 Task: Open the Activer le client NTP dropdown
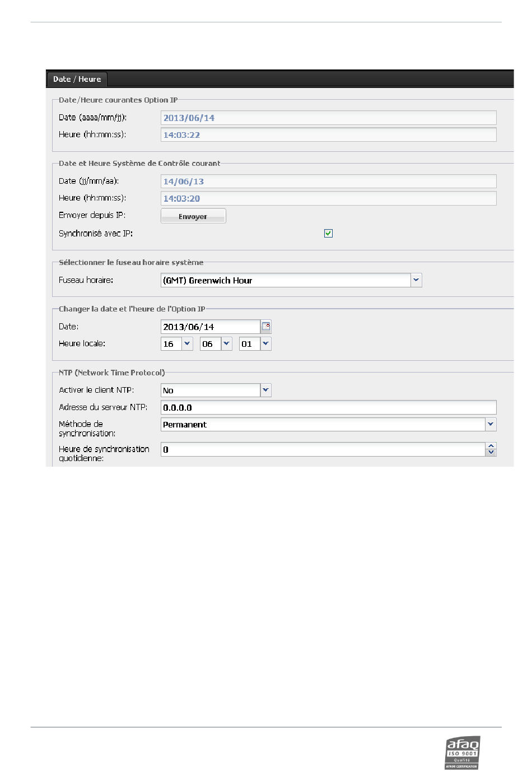(x=266, y=390)
